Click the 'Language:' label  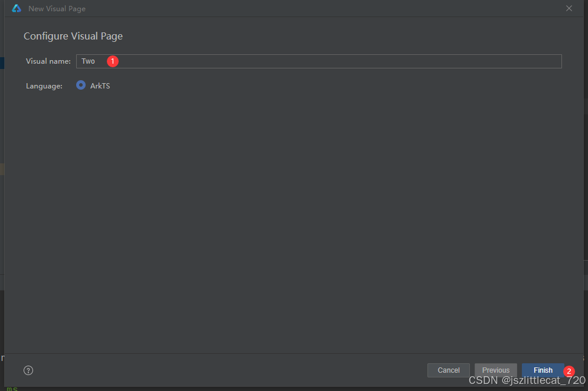tap(44, 86)
